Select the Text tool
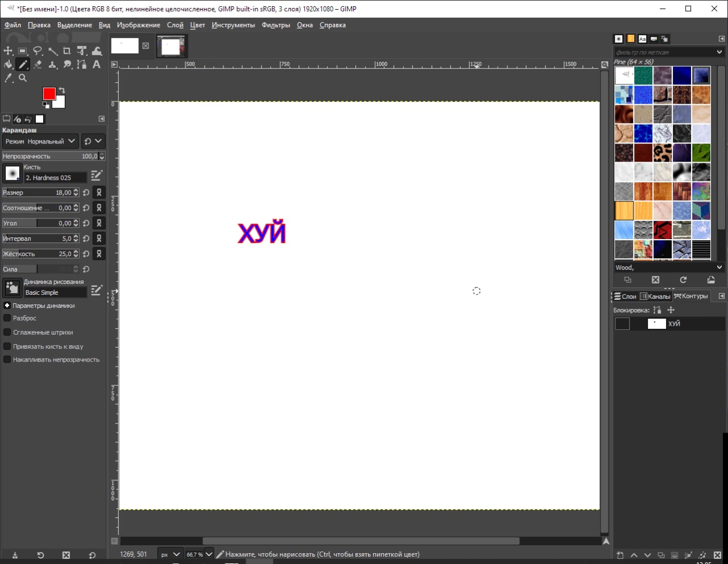The width and height of the screenshot is (728, 564). (97, 64)
